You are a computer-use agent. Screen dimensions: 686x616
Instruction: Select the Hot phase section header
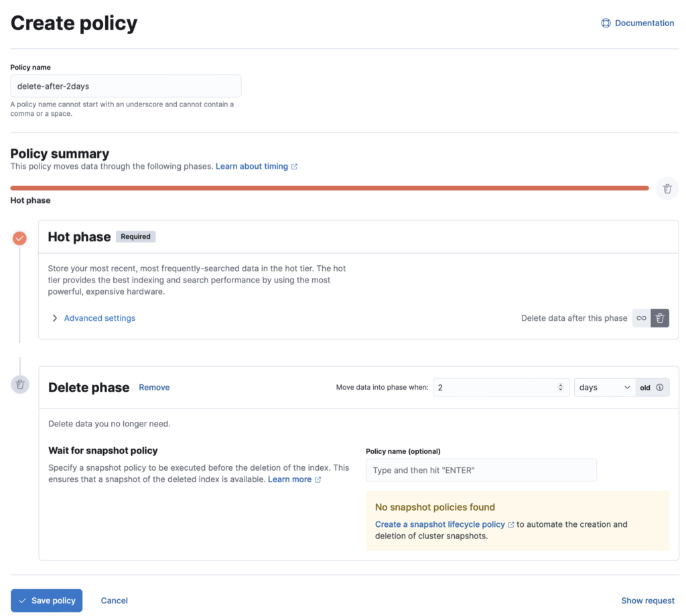pos(79,236)
